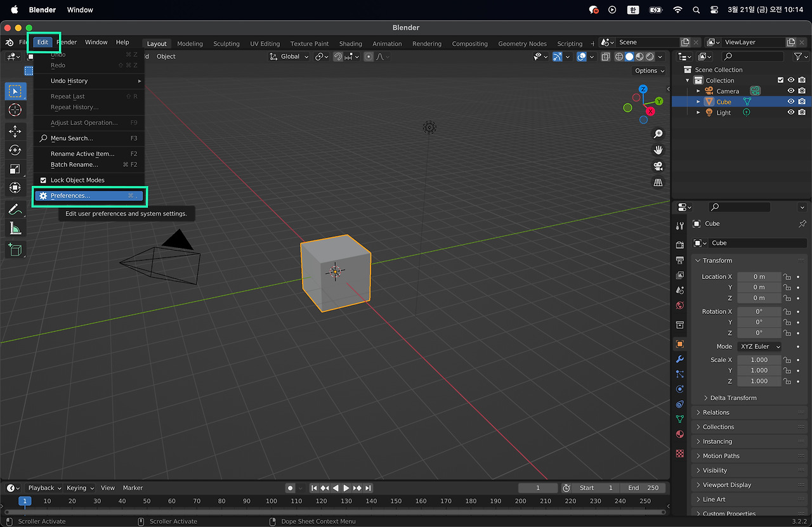Switch perspective/orthographic with the grid icon
This screenshot has width=812, height=527.
[658, 183]
